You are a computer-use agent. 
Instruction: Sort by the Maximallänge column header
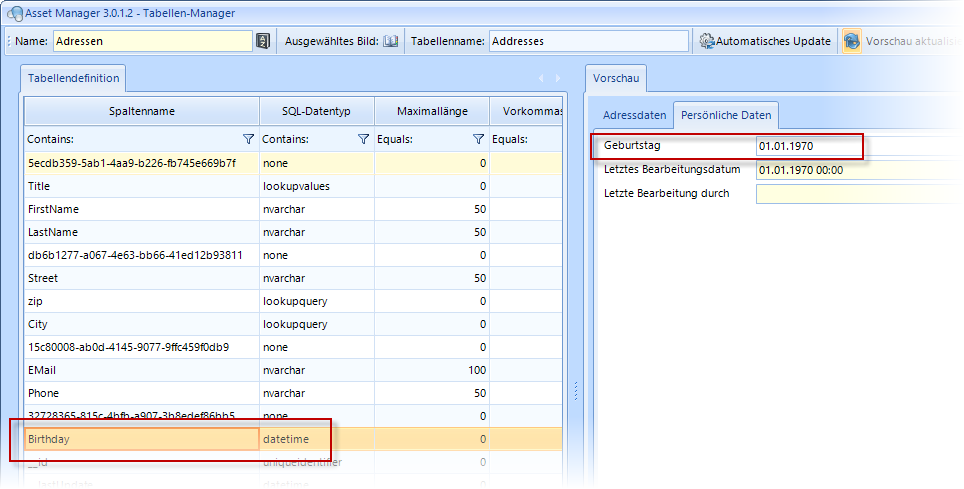pyautogui.click(x=432, y=111)
